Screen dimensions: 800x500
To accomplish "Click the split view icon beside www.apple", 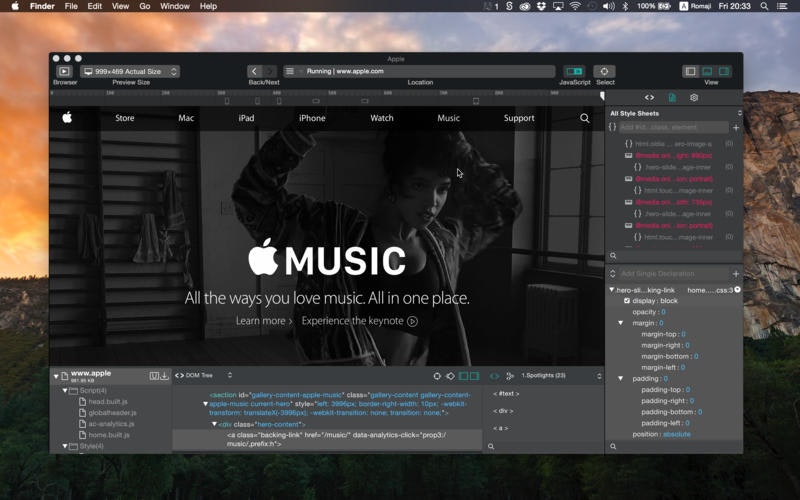I will [154, 376].
